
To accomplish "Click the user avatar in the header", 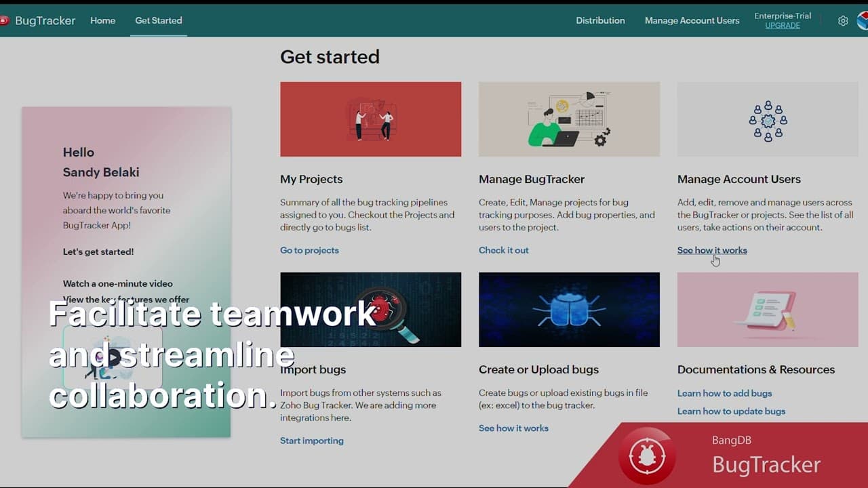I will [863, 20].
